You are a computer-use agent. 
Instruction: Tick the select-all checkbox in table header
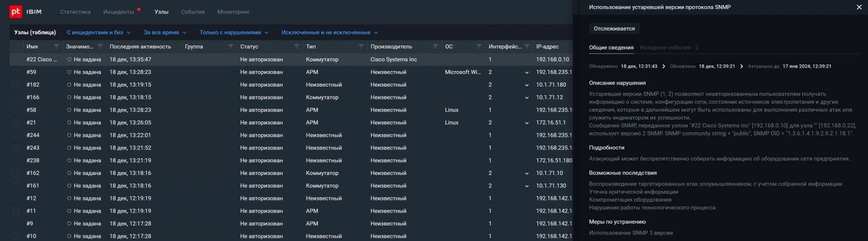[x=16, y=47]
